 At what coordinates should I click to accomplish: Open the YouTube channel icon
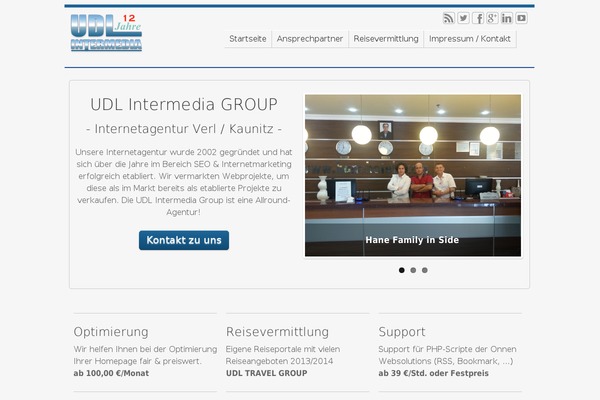521,18
